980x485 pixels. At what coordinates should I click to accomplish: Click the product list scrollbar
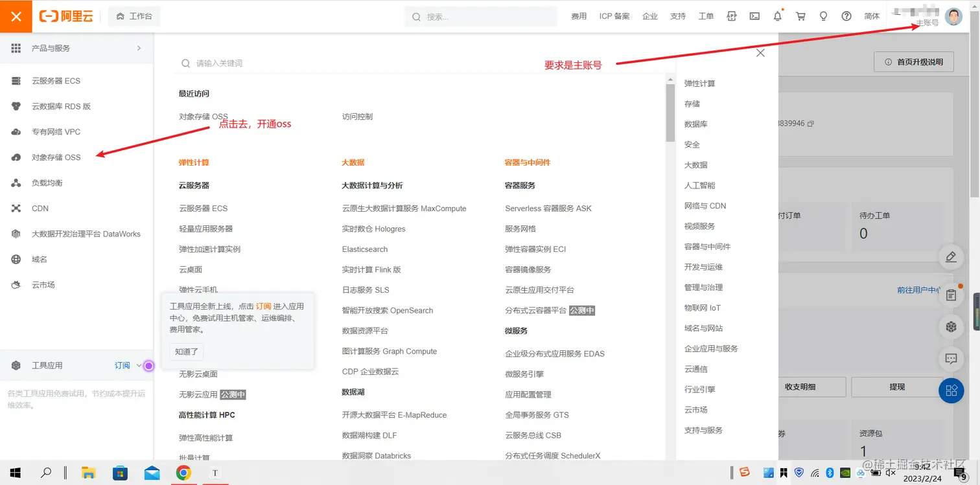click(670, 114)
